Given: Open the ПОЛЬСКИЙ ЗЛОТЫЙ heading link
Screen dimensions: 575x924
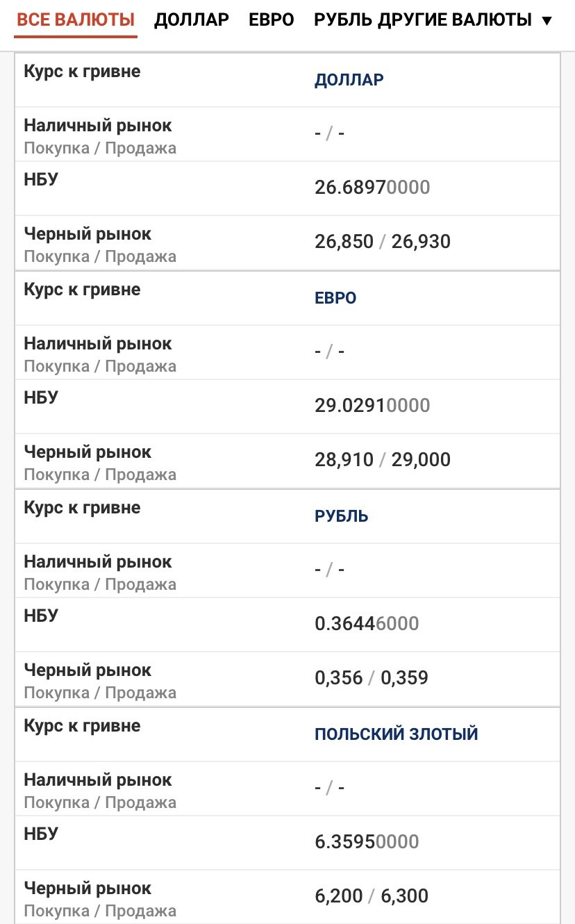Looking at the screenshot, I should point(397,734).
